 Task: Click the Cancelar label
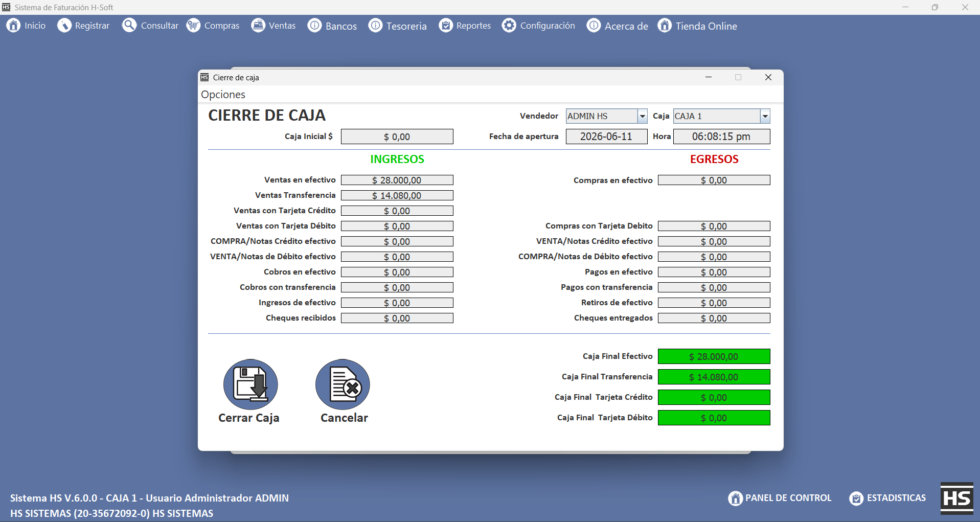[344, 418]
